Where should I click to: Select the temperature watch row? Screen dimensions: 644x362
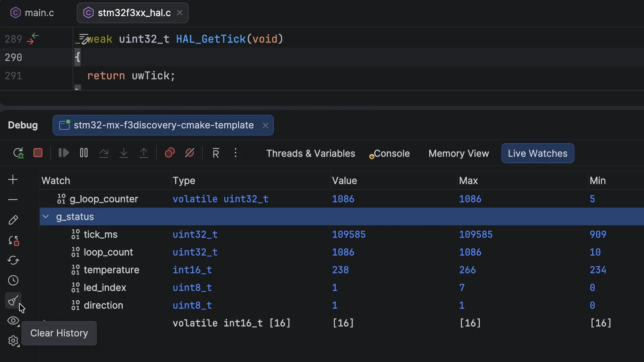coord(342,270)
